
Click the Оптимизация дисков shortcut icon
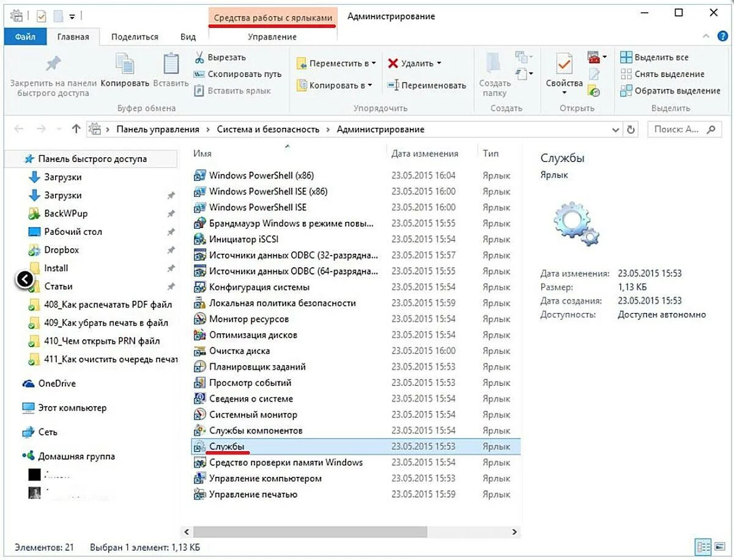tap(199, 335)
